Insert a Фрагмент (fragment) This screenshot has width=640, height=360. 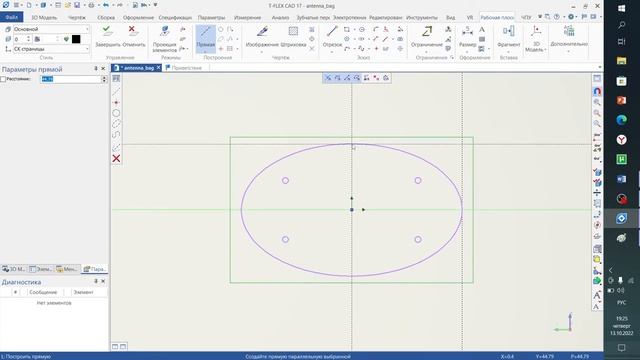pyautogui.click(x=509, y=36)
